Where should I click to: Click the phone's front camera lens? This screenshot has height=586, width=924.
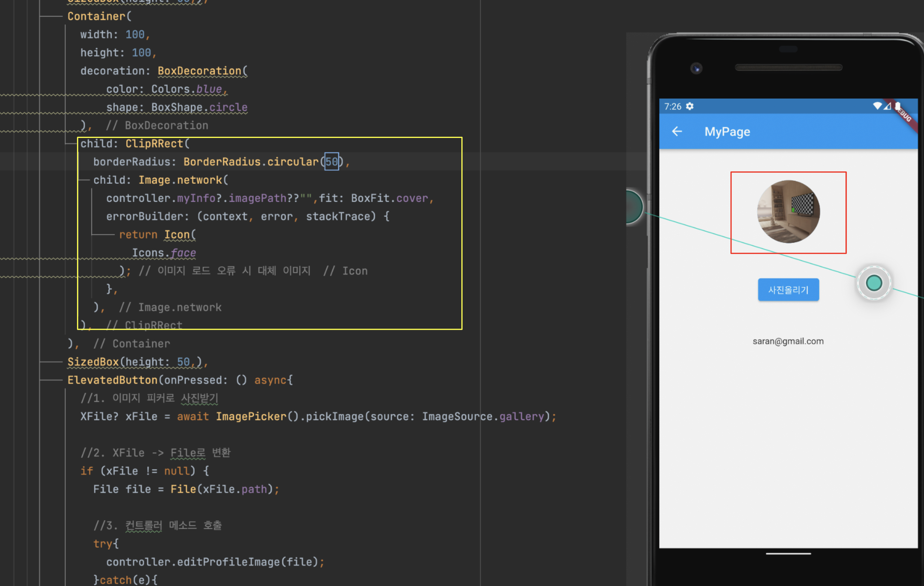(x=696, y=69)
